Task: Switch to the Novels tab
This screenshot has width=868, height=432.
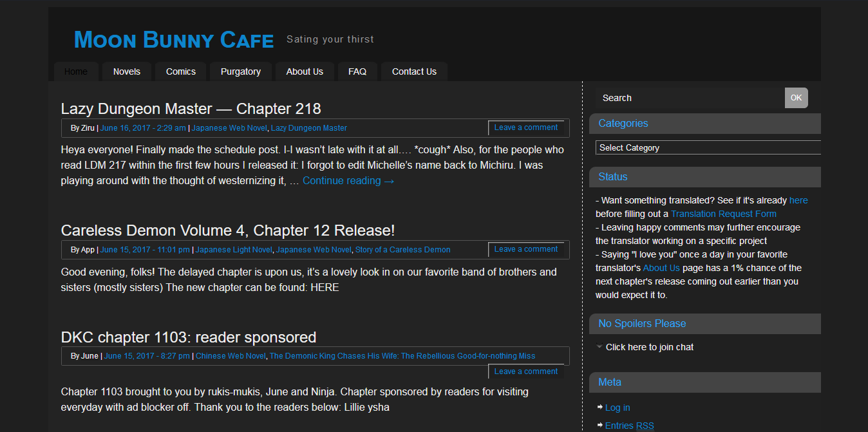Action: point(126,71)
